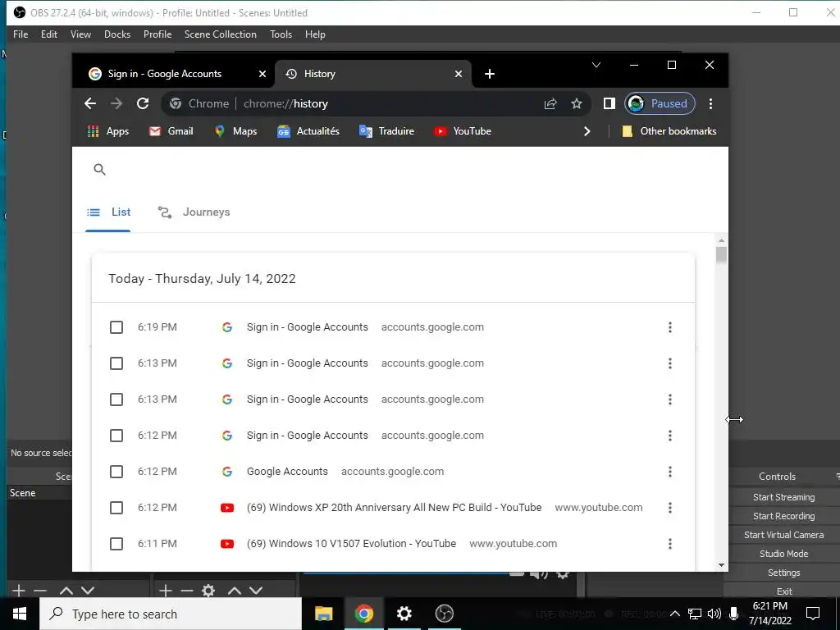Open Windows XP 20th Anniversary history link
The width and height of the screenshot is (840, 630).
(395, 508)
